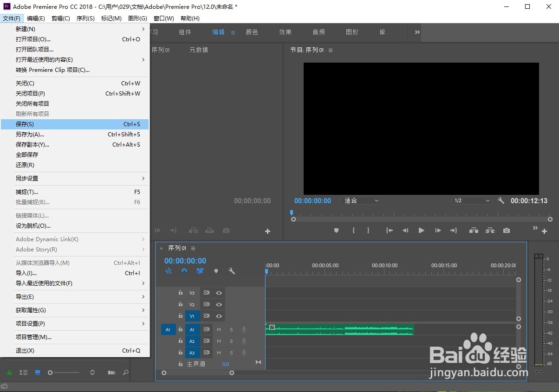This screenshot has height=392, width=559.
Task: Switch to the 效果 workspace tab
Action: pos(286,32)
